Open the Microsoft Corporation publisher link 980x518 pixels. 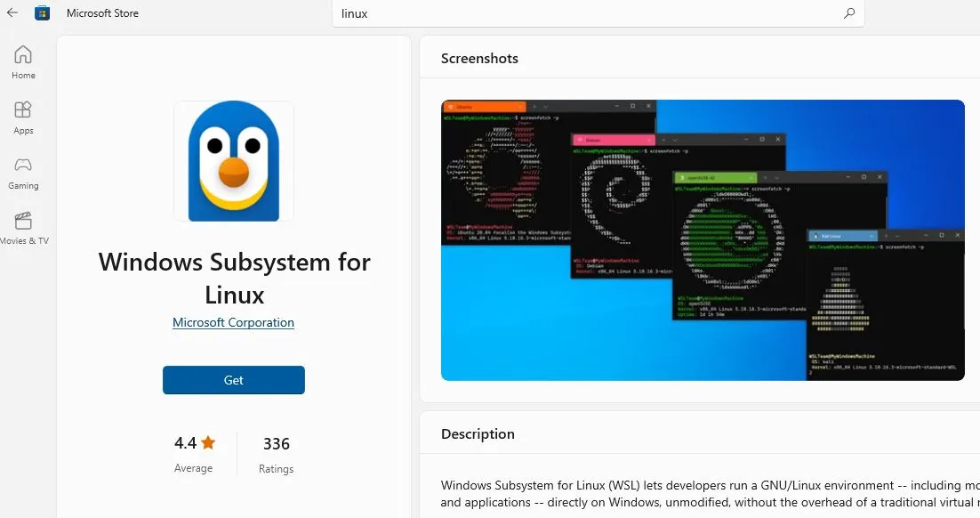click(233, 322)
